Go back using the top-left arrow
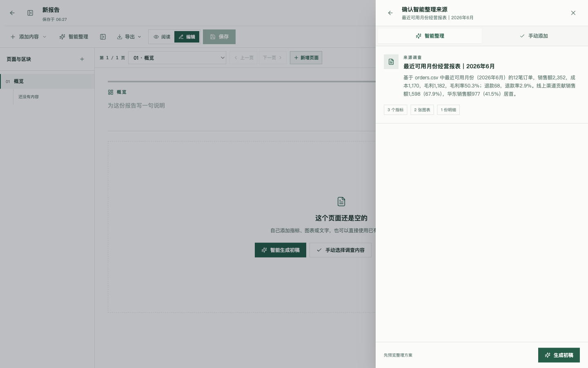This screenshot has width=588, height=368. pos(12,13)
